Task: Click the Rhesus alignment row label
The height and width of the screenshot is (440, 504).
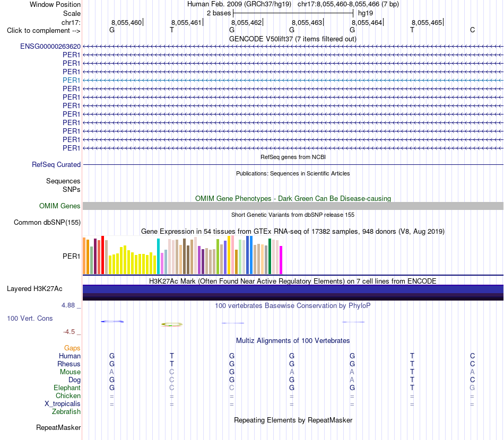Action: coord(69,364)
